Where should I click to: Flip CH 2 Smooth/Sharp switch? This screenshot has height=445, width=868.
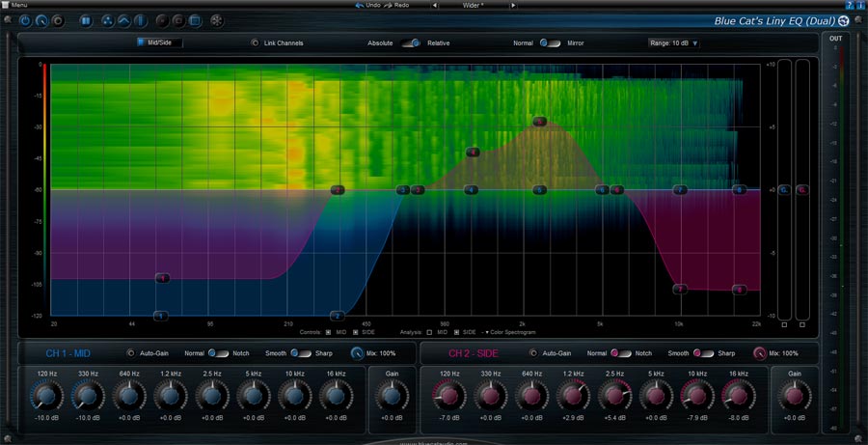[704, 353]
